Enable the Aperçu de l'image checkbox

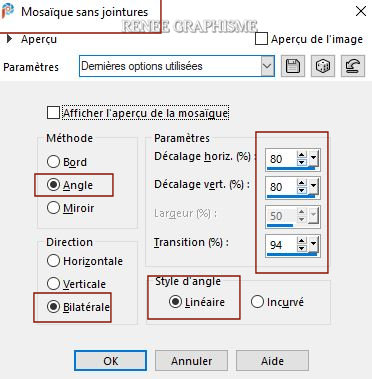[x=261, y=39]
